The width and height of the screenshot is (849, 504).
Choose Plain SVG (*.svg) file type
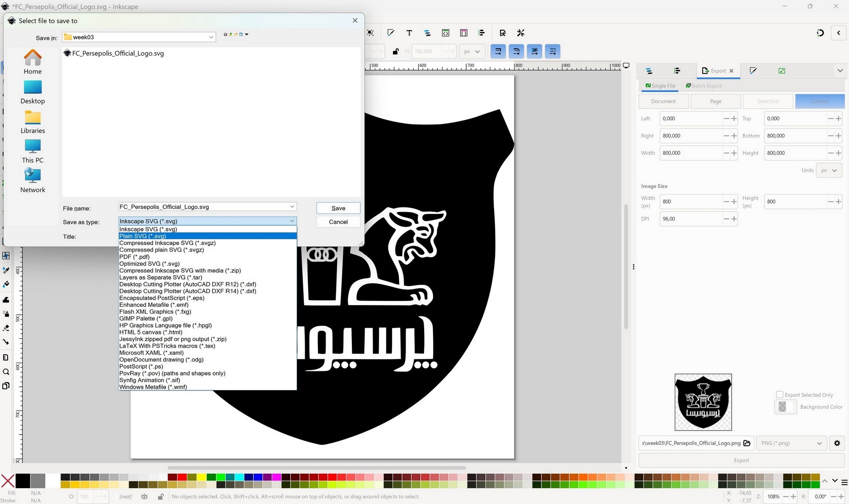pos(207,236)
